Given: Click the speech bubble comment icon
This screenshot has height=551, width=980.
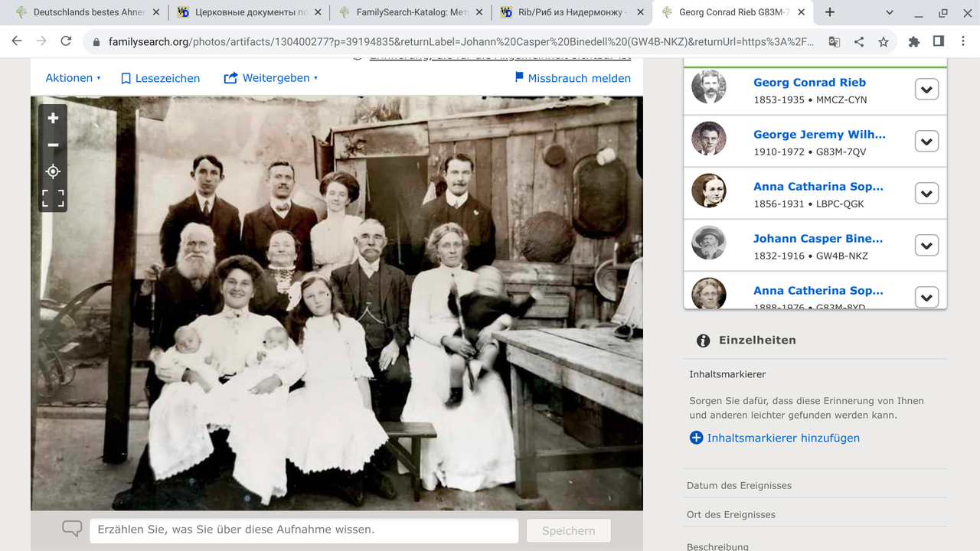Looking at the screenshot, I should click(72, 529).
